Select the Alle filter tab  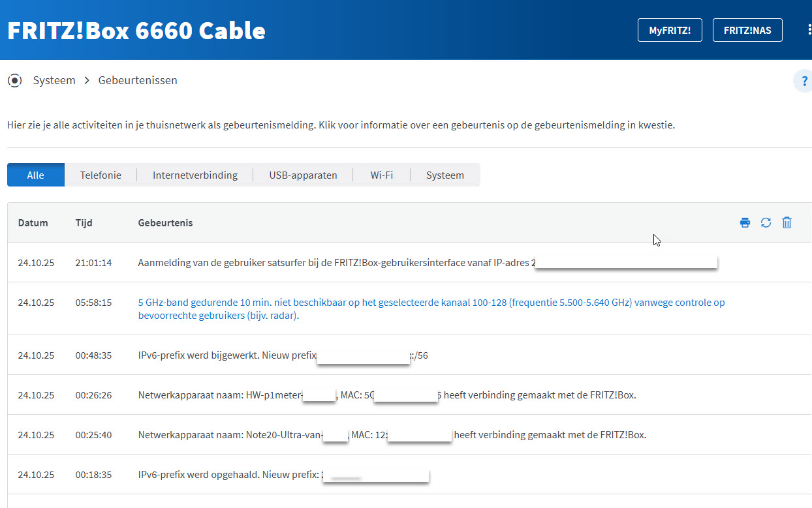[36, 175]
